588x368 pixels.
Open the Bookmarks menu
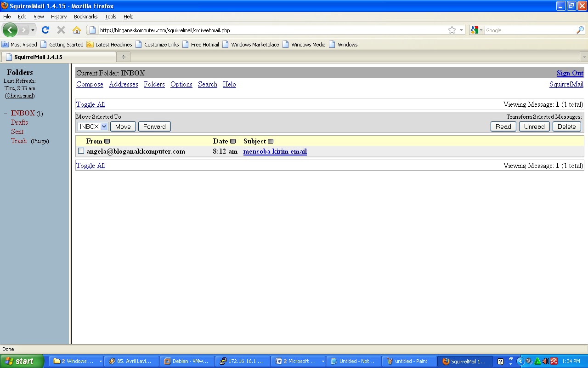click(85, 17)
